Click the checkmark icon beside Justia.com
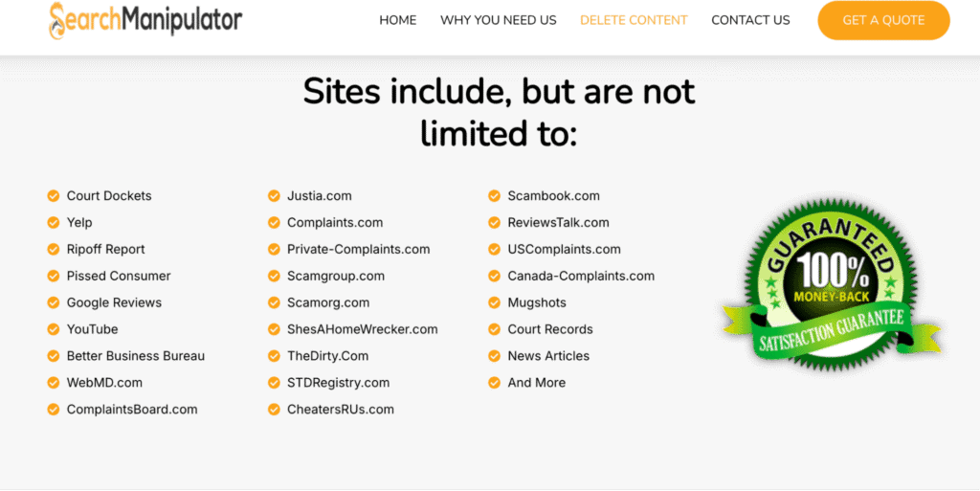Viewport: 980px width, 491px height. click(x=274, y=196)
